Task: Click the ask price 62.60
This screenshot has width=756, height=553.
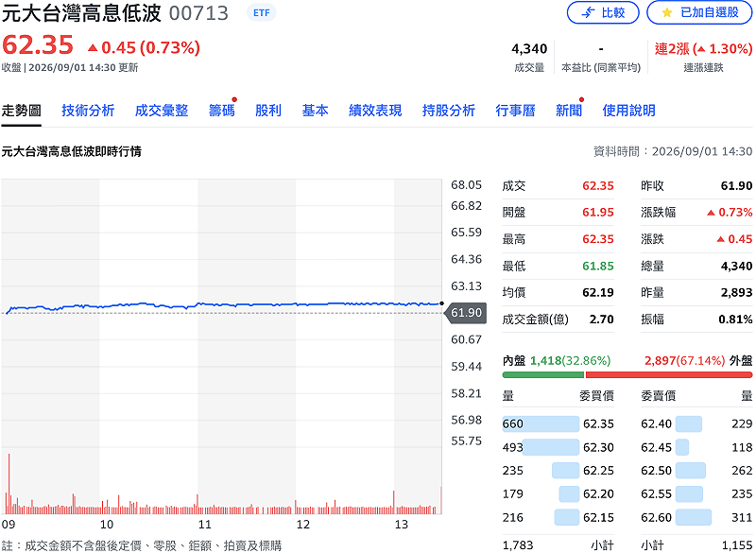Action: (656, 517)
